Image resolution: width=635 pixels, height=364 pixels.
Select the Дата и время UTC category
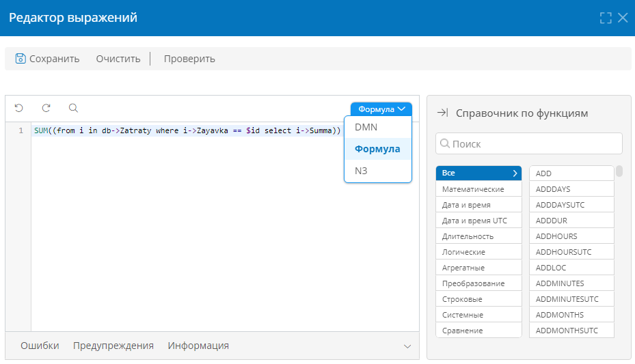click(x=478, y=221)
